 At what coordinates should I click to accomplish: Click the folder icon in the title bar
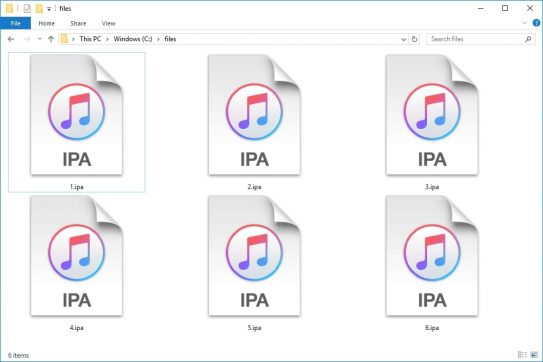coord(9,9)
